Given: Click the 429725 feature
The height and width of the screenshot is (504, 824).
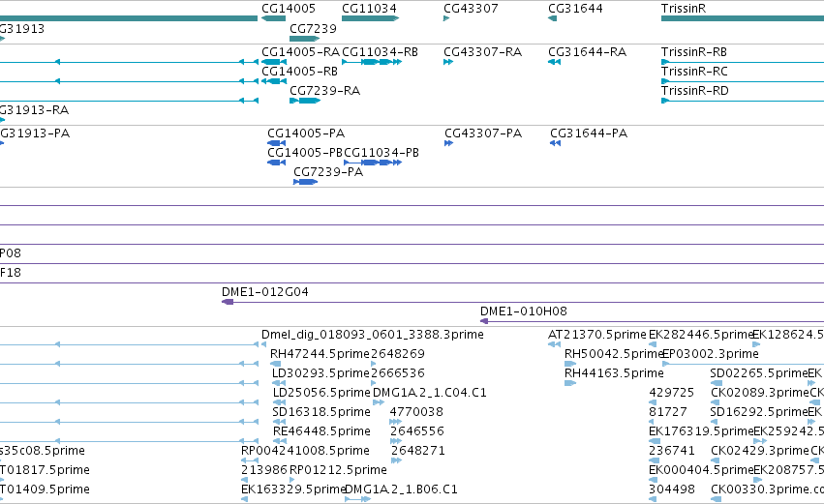Looking at the screenshot, I should (x=653, y=402).
